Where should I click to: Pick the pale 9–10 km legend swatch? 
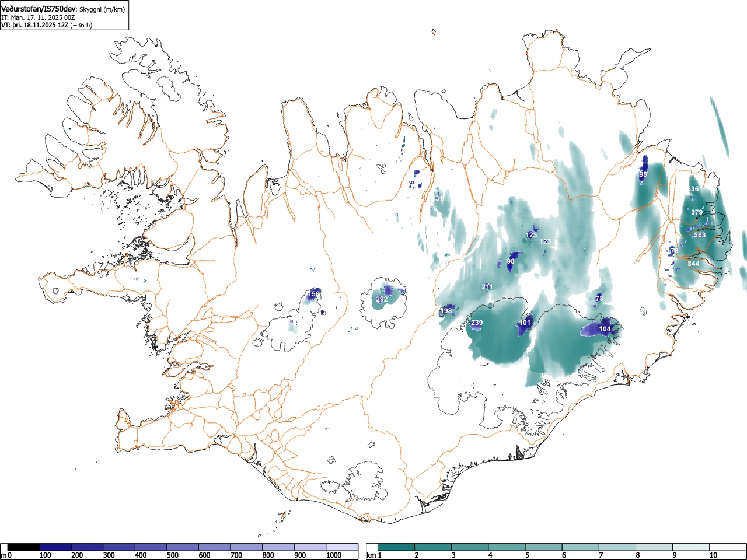(x=690, y=547)
